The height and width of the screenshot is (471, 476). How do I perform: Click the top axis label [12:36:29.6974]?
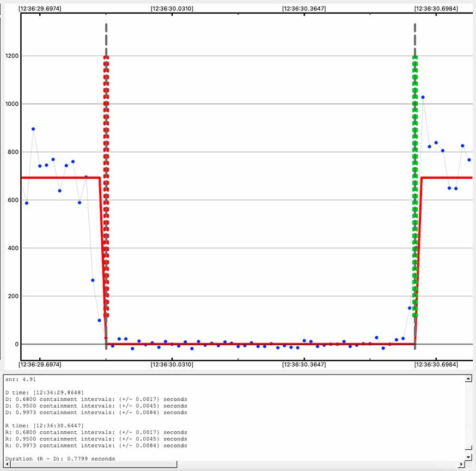(40, 9)
